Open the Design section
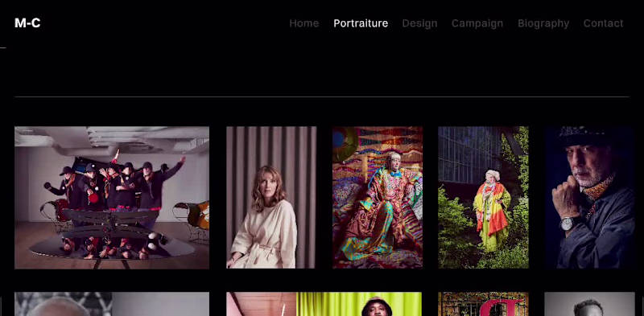 [x=419, y=23]
